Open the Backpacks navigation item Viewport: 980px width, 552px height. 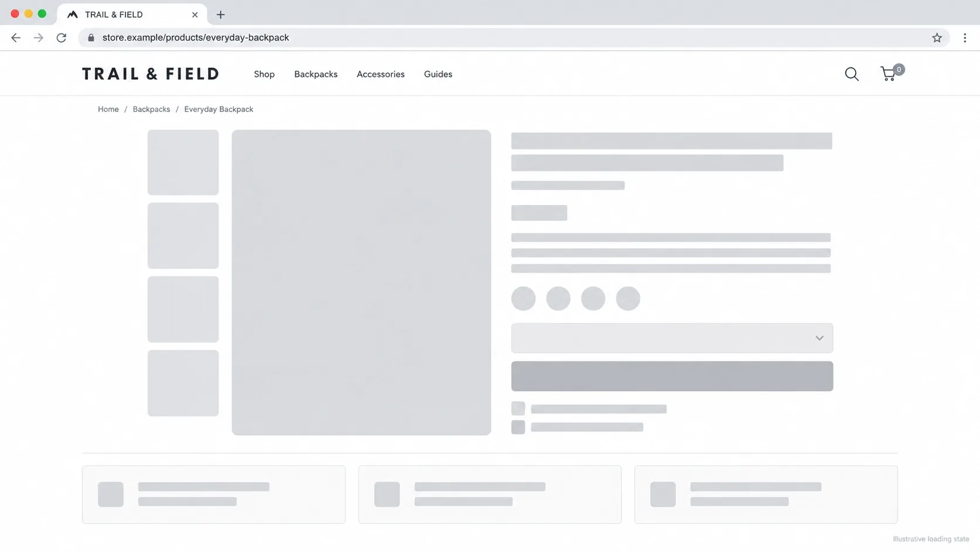(316, 74)
